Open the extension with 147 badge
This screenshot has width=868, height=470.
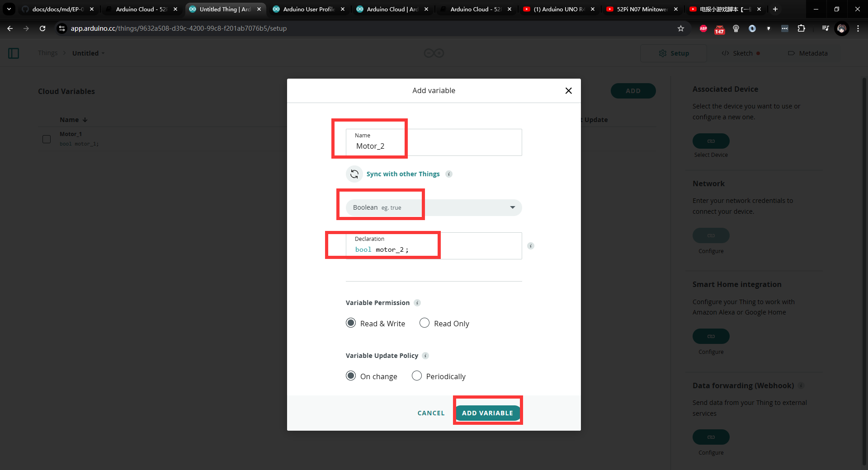coord(720,29)
